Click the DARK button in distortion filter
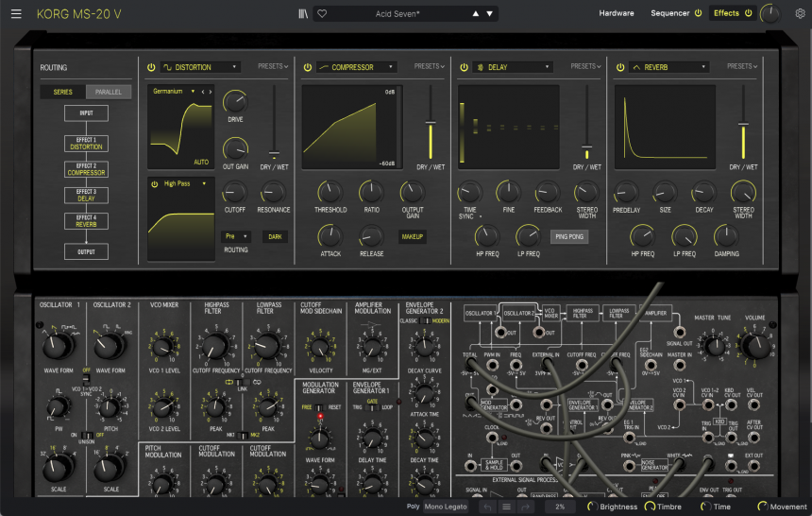 pyautogui.click(x=275, y=236)
